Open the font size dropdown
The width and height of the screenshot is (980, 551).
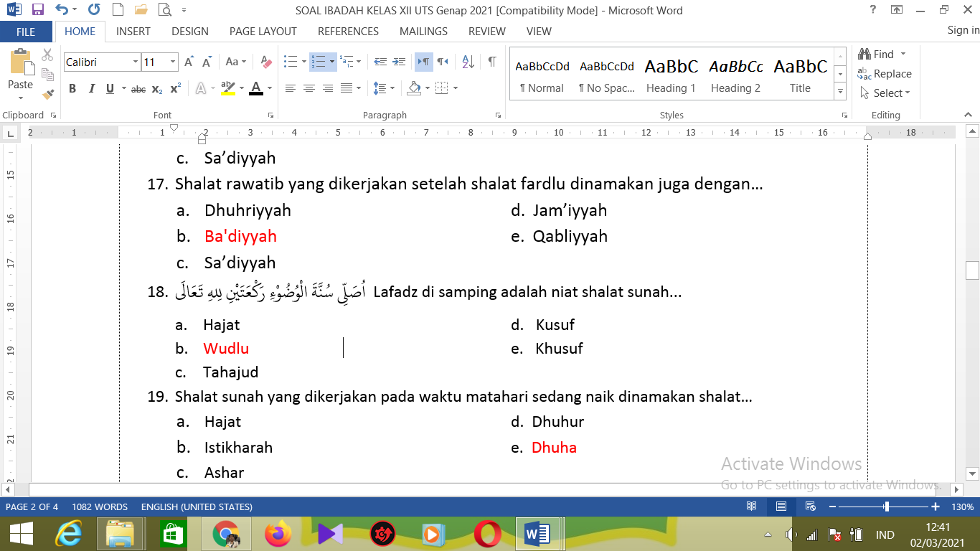point(173,62)
